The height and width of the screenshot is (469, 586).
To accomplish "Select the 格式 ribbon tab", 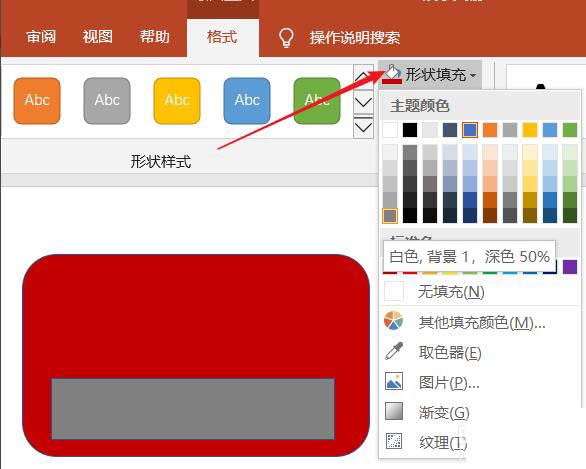I will point(222,37).
